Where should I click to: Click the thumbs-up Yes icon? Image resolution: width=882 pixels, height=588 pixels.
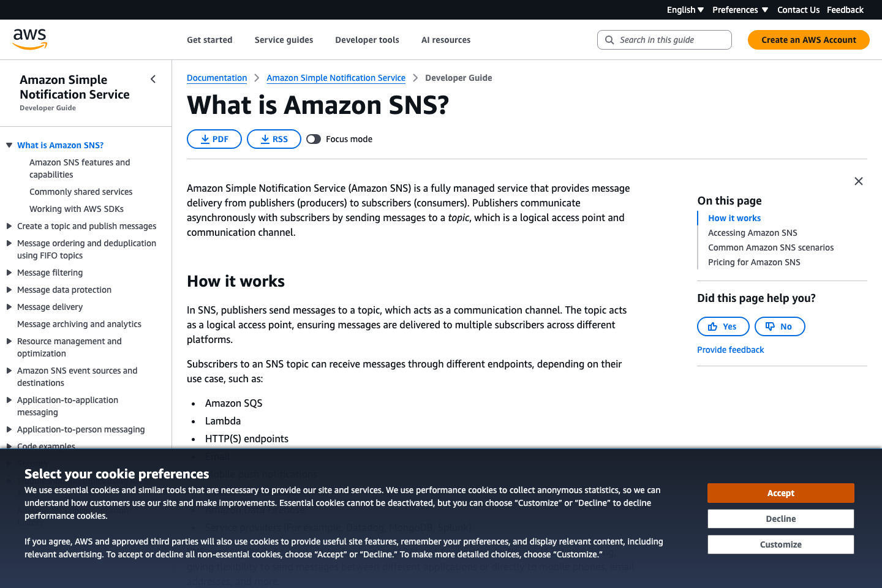point(714,326)
